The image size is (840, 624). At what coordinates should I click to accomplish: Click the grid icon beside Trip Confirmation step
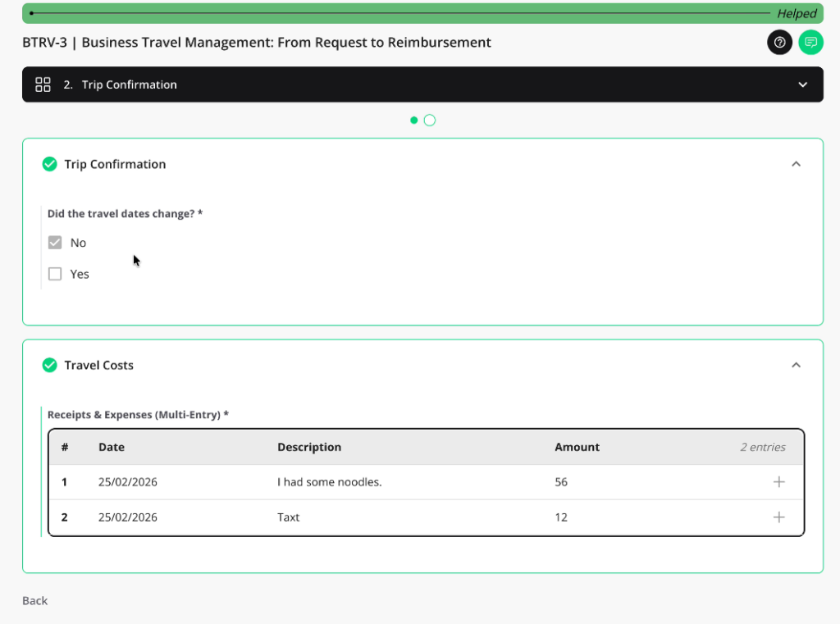click(x=43, y=84)
